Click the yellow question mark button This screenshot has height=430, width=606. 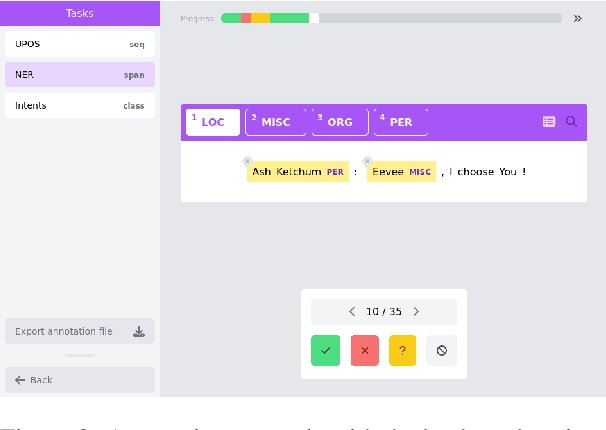click(x=403, y=350)
